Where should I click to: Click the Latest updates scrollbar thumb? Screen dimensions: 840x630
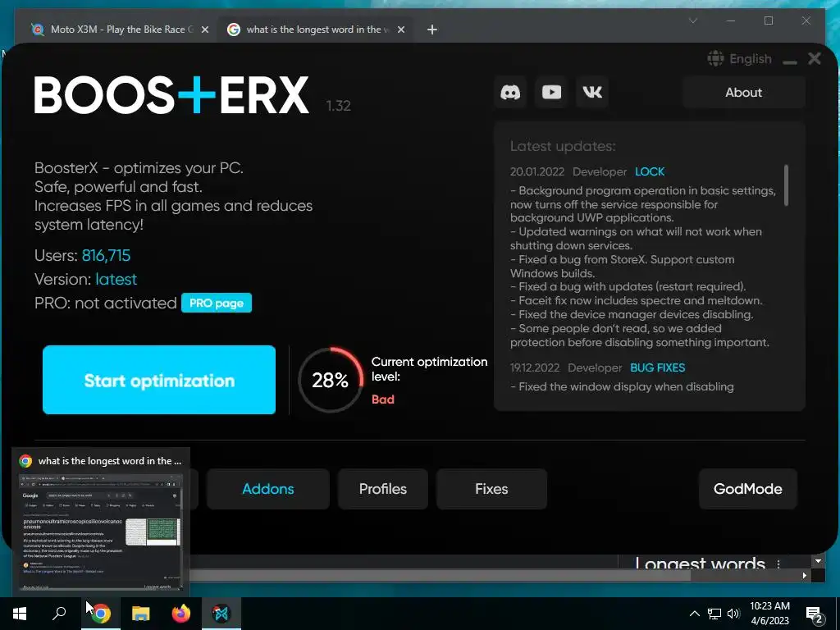coord(786,185)
